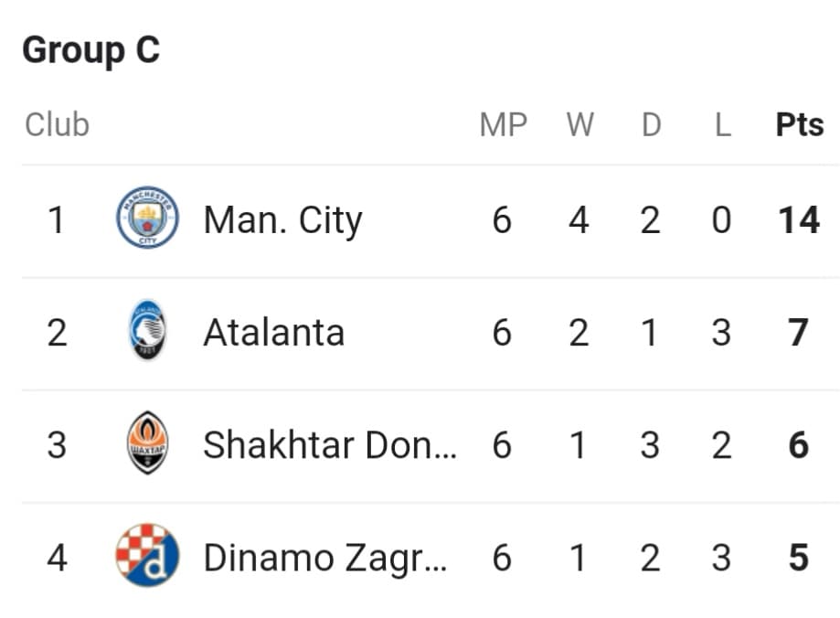Click the L column header
This screenshot has width=840, height=618.
pos(723,125)
